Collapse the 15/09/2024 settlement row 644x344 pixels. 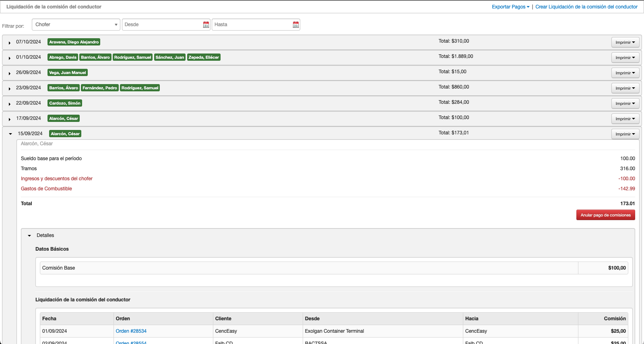pos(10,134)
